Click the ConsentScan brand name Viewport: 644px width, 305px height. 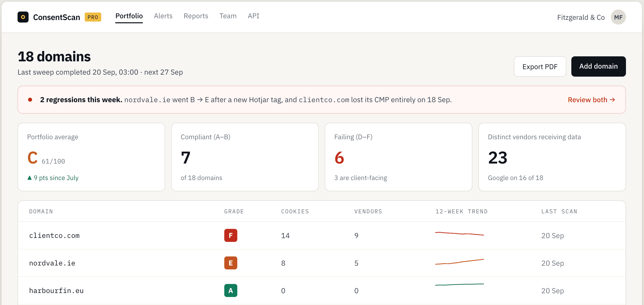point(57,17)
